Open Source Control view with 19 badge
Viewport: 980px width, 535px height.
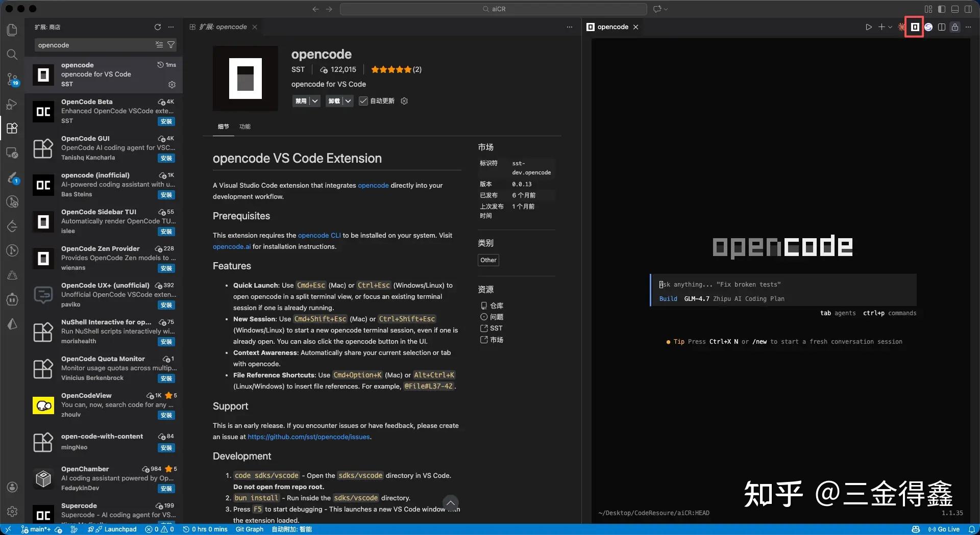[12, 79]
